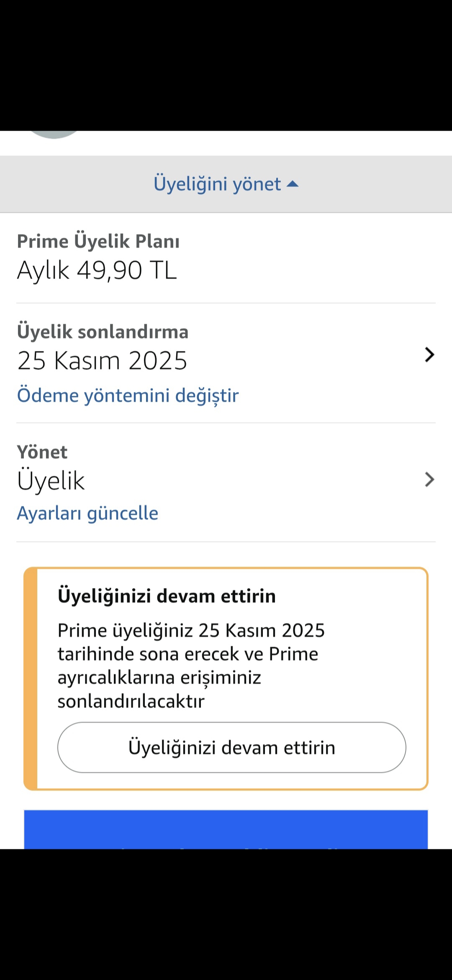452x980 pixels.
Task: Tap the bold Üyeliğinizi devam ettirin alert title
Action: (167, 596)
